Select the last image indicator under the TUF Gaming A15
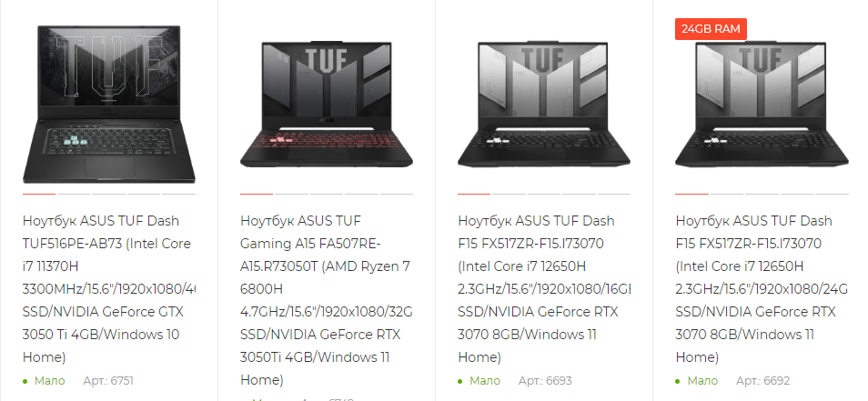868x401 pixels. 397,195
